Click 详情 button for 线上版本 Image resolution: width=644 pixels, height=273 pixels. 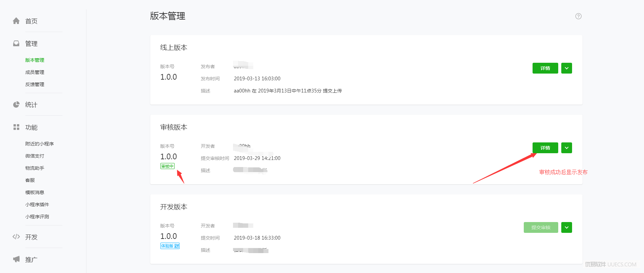pos(545,68)
